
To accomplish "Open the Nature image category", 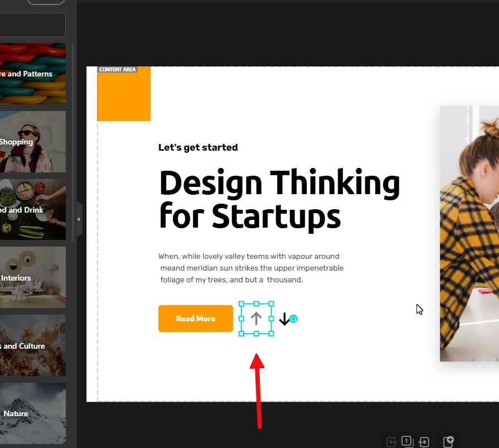I will (33, 413).
